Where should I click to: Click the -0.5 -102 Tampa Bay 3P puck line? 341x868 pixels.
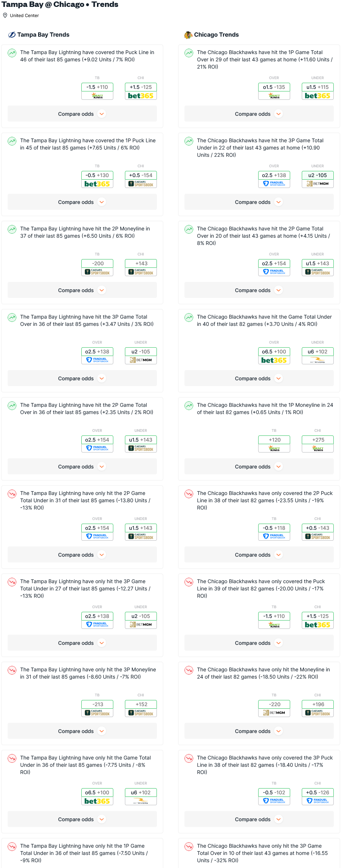[x=274, y=793]
